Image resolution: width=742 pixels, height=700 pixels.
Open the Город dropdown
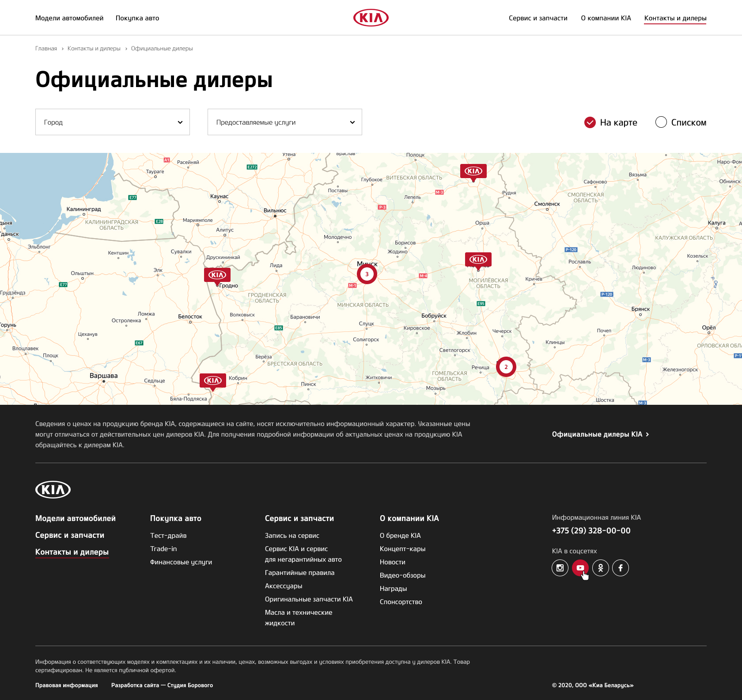pos(113,122)
